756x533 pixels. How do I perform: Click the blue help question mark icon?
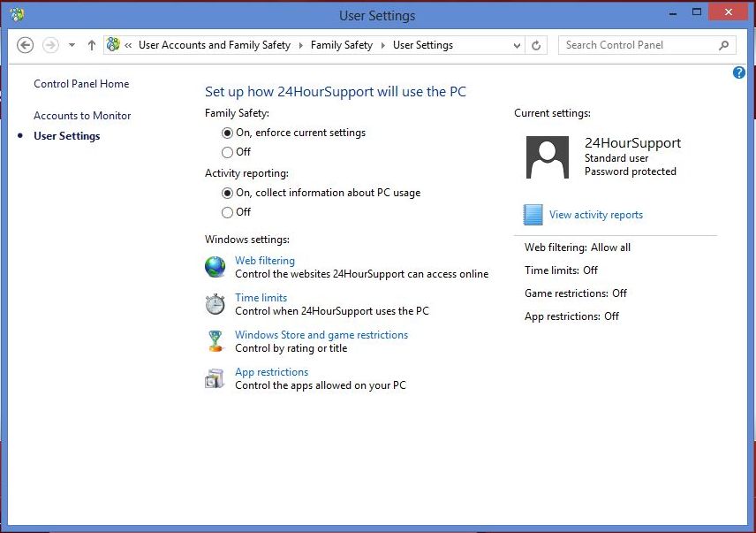point(738,72)
